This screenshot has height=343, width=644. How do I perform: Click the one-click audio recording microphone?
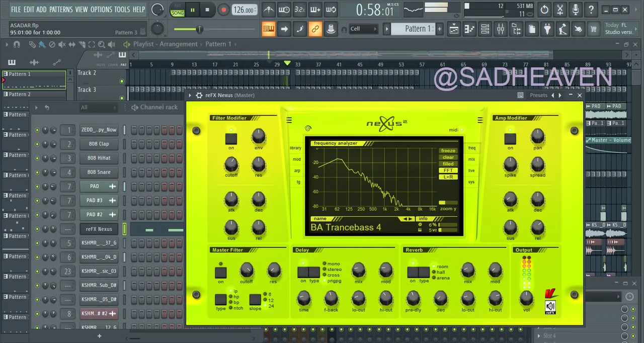[x=576, y=9]
